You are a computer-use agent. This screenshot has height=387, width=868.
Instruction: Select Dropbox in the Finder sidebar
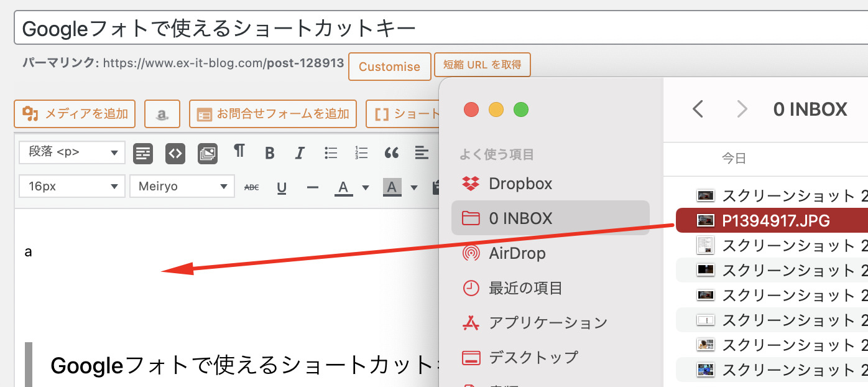tap(520, 184)
